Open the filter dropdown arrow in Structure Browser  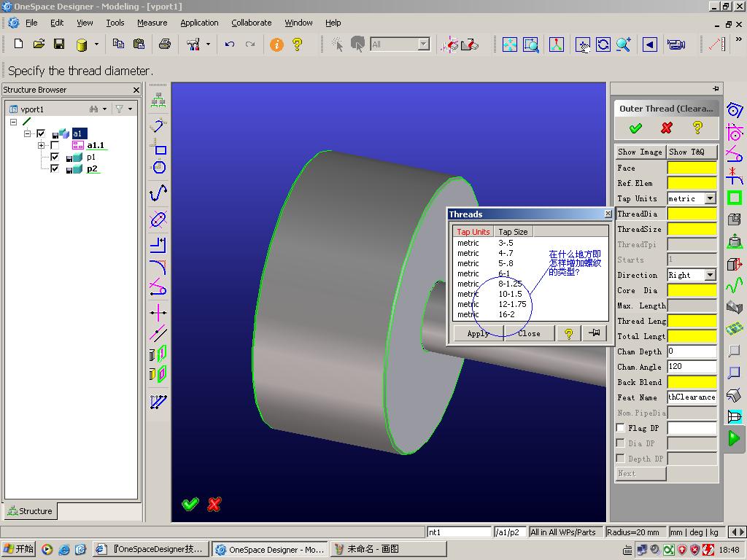pyautogui.click(x=130, y=109)
